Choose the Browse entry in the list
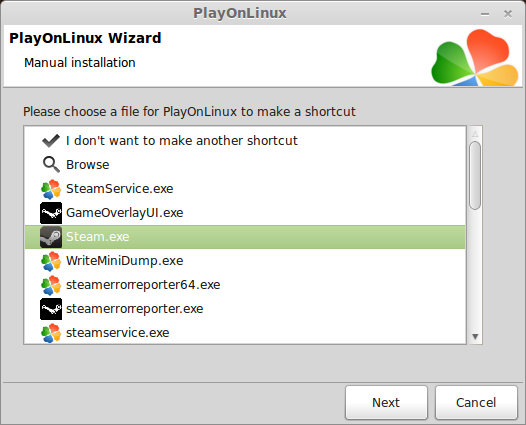526x425 pixels. 245,165
